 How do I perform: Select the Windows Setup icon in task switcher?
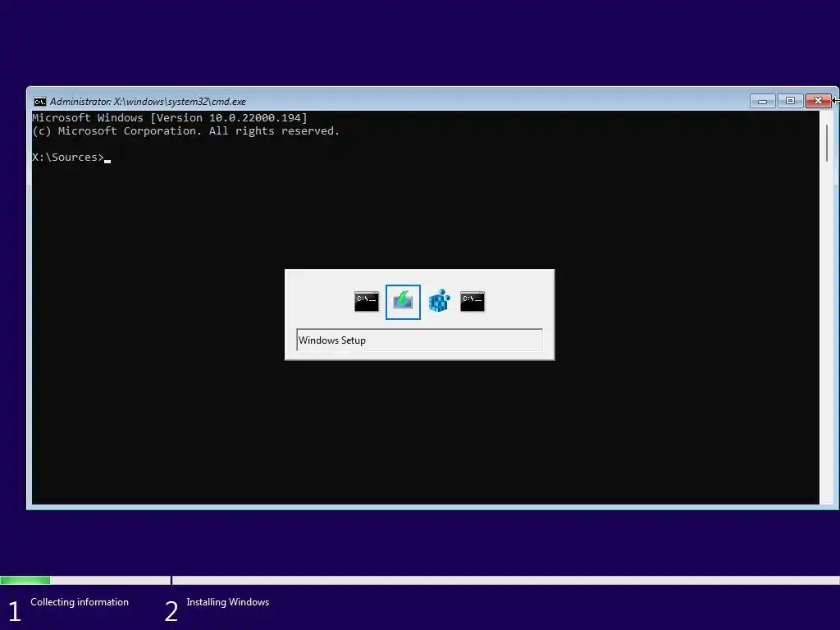click(403, 302)
